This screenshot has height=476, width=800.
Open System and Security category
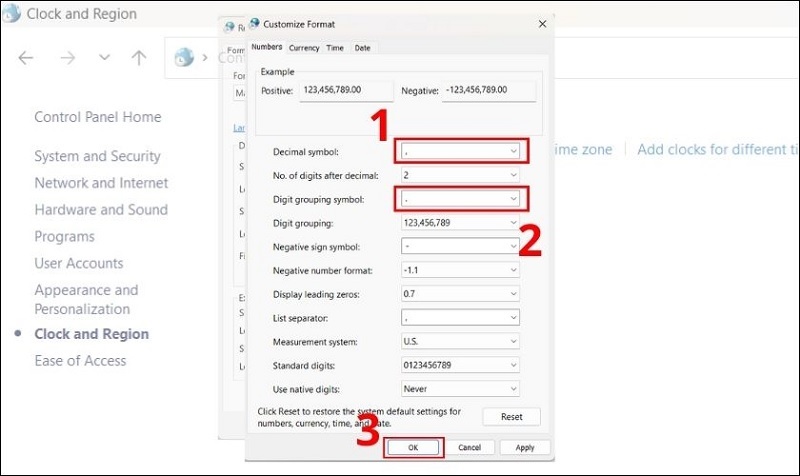point(97,156)
